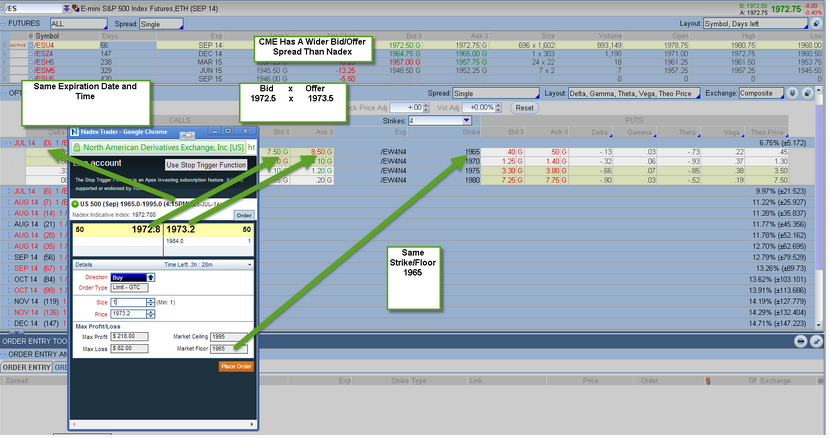The width and height of the screenshot is (829, 438).
Task: Click the colored link icon beside E-mini title
Action: 76,8
